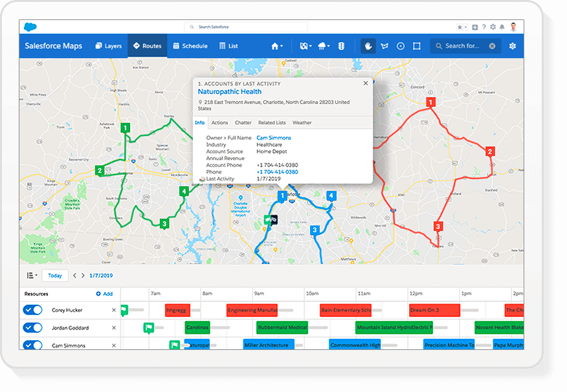Open the Dream On 3 red event
Screen dimensions: 567x392
(435, 310)
